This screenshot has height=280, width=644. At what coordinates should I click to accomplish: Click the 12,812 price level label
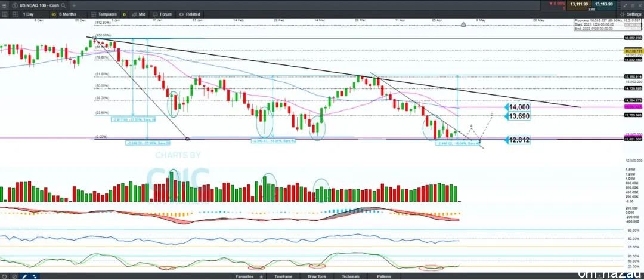pyautogui.click(x=517, y=140)
